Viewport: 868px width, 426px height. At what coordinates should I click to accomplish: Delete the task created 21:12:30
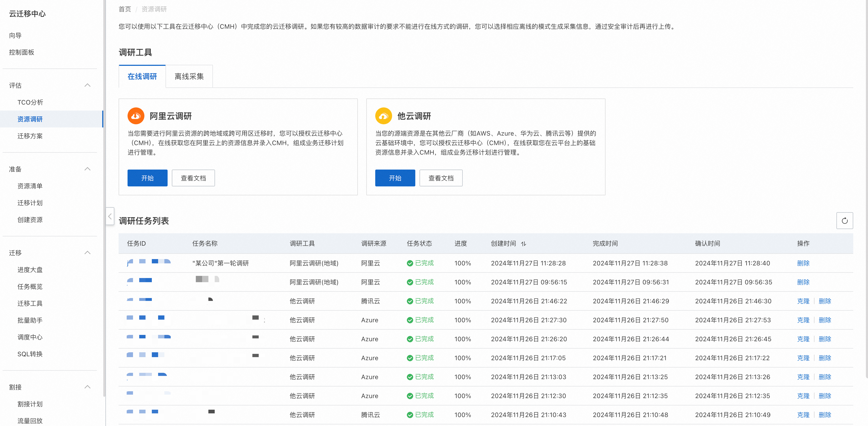(825, 396)
